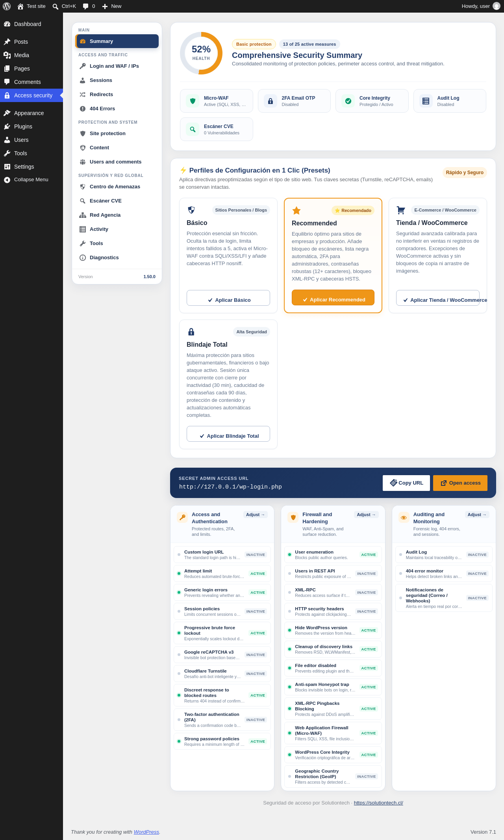Click the Blindaje Total padlock icon
This screenshot has width=504, height=840.
pyautogui.click(x=191, y=332)
